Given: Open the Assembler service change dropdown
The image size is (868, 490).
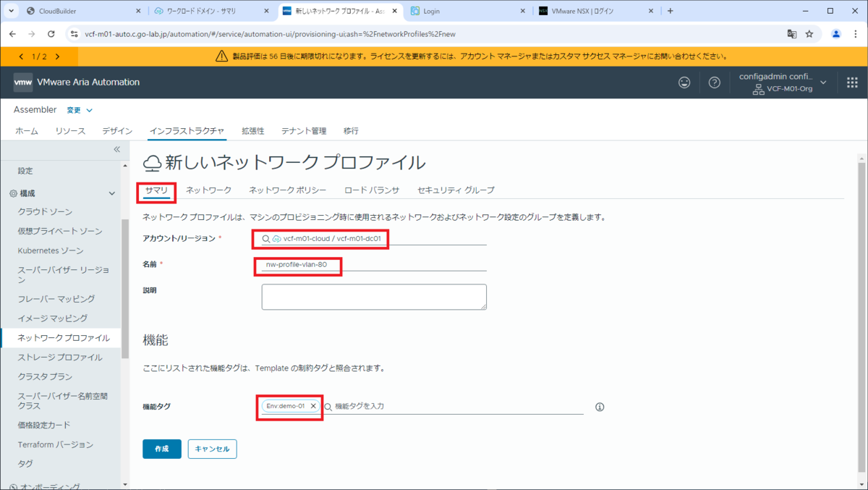Looking at the screenshot, I should click(x=80, y=110).
